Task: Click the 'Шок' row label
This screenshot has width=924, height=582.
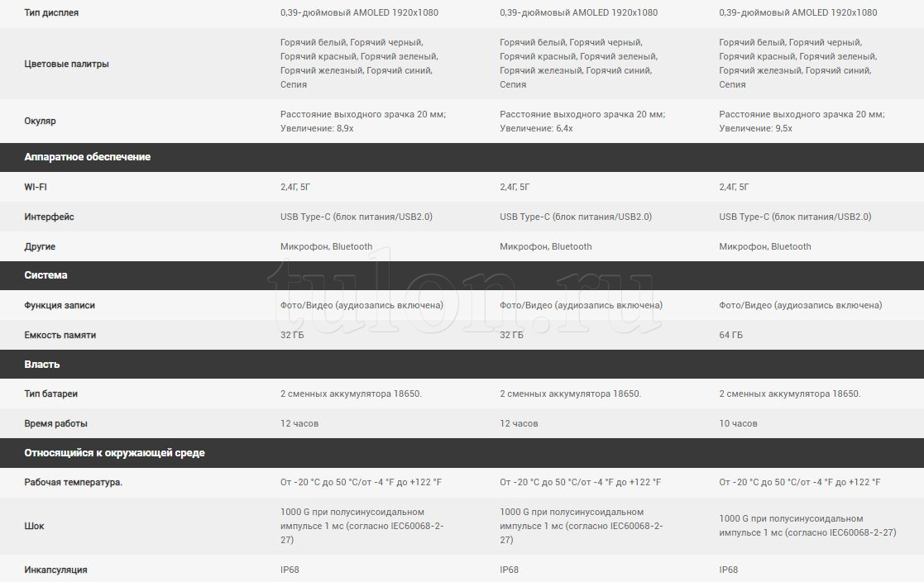Action: pos(34,526)
